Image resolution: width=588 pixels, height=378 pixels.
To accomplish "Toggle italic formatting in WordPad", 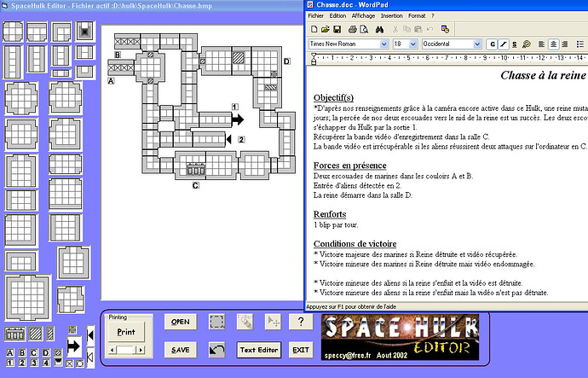I will click(504, 44).
